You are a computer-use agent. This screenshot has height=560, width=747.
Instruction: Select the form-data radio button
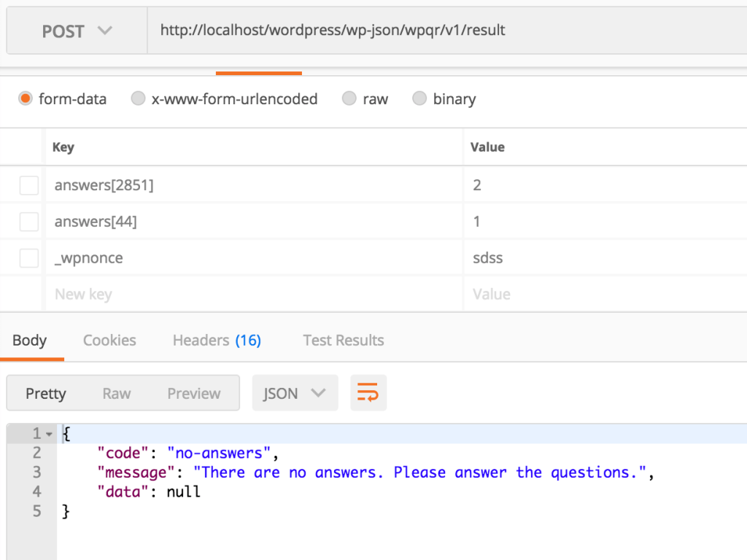pos(26,98)
